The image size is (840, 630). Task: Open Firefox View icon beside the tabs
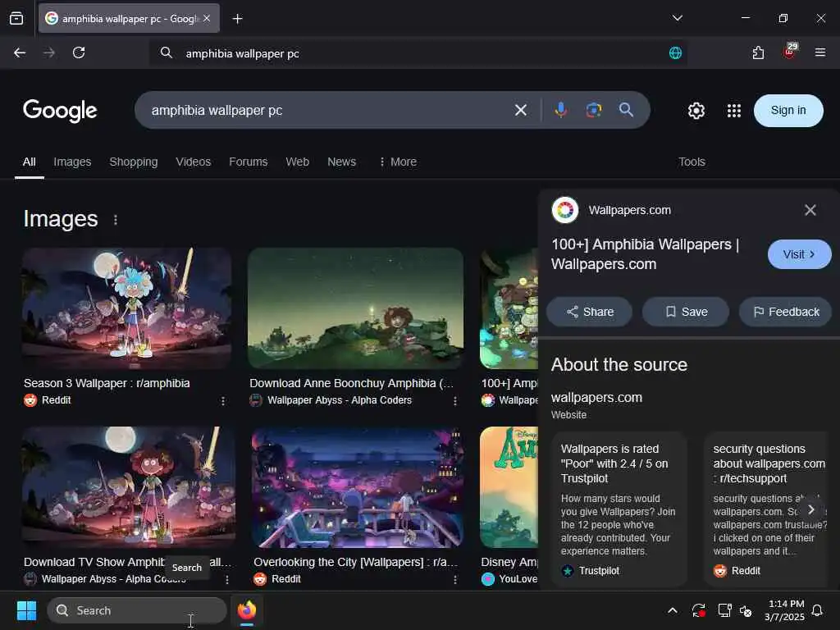click(16, 19)
